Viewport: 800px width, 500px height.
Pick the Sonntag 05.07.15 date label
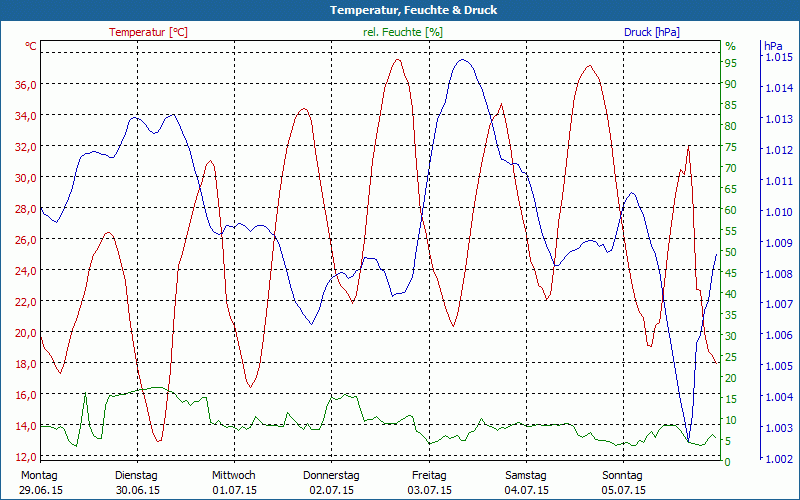[x=622, y=483]
